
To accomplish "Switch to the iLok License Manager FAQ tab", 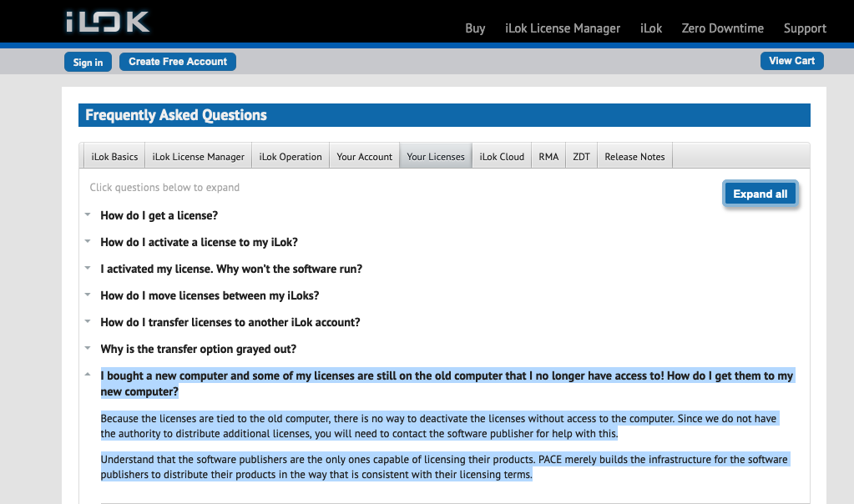I will coord(198,157).
